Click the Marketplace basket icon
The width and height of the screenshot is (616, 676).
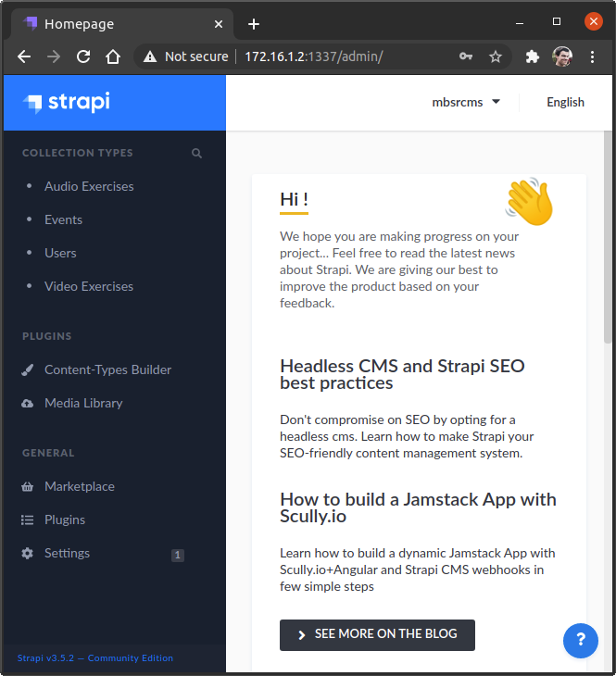pos(27,487)
